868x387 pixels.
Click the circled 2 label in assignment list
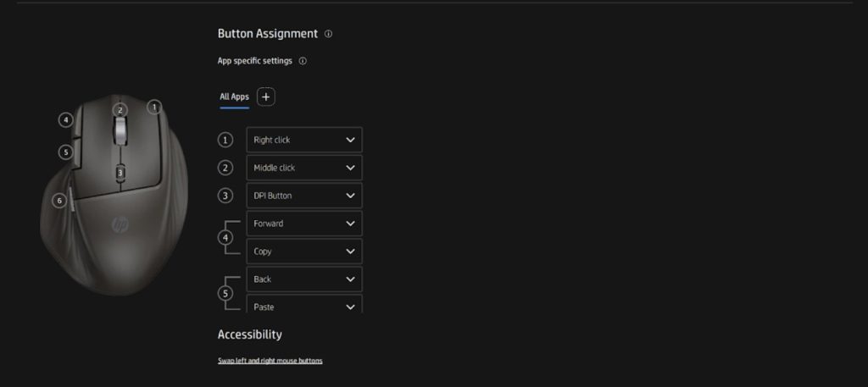point(225,168)
